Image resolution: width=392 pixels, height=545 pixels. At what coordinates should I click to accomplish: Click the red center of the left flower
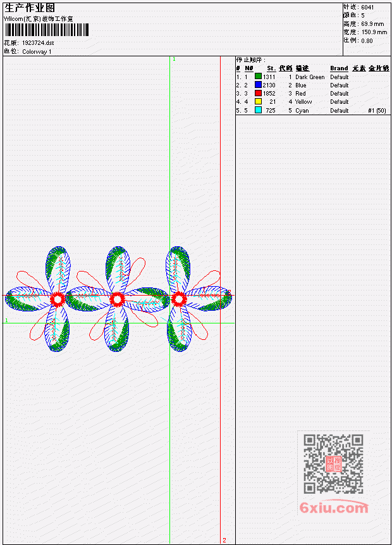click(x=58, y=299)
